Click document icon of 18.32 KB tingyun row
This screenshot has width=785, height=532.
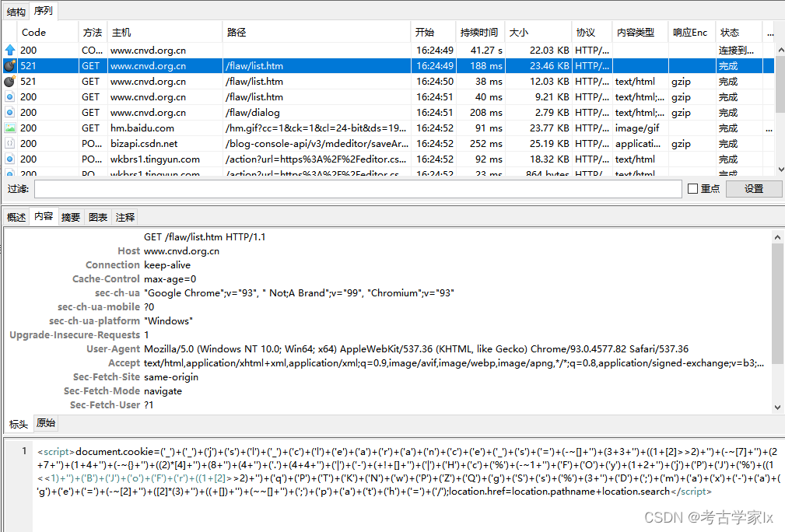click(10, 159)
